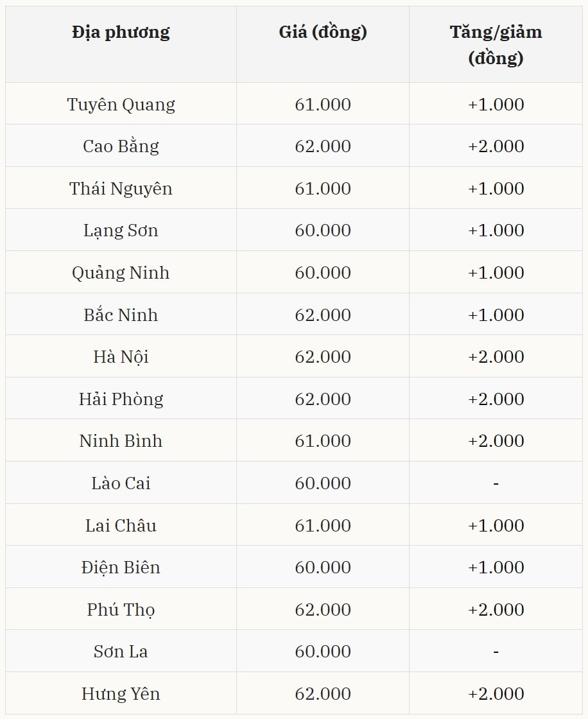Click the price change for Hải Phòng
The height and width of the screenshot is (719, 588).
click(496, 399)
